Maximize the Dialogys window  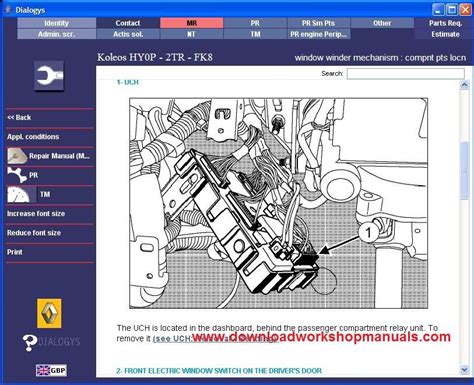452,10
